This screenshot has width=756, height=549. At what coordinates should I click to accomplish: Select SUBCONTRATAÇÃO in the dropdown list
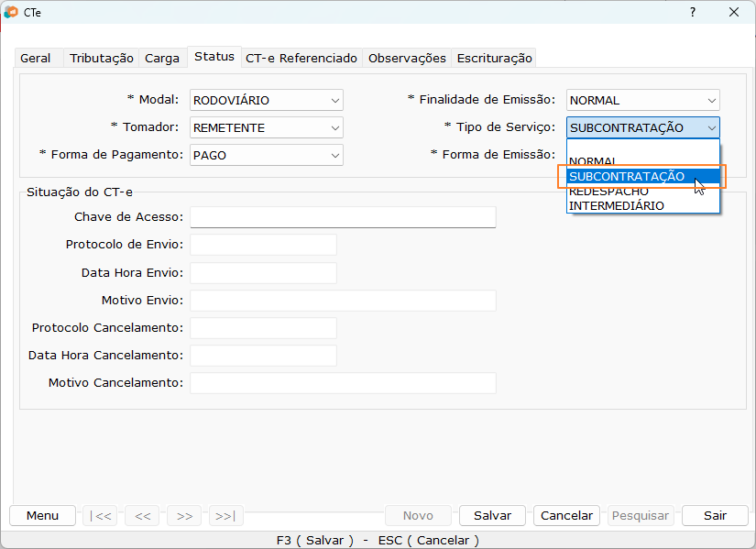coord(643,177)
